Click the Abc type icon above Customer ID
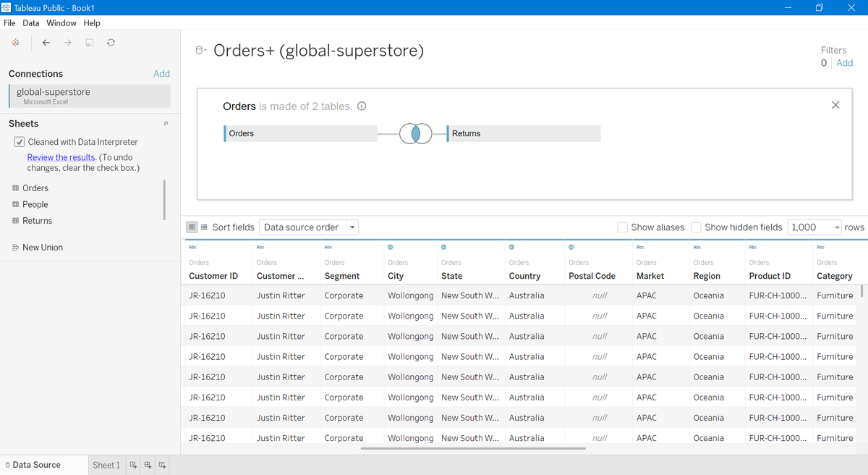Image resolution: width=868 pixels, height=475 pixels. (192, 248)
